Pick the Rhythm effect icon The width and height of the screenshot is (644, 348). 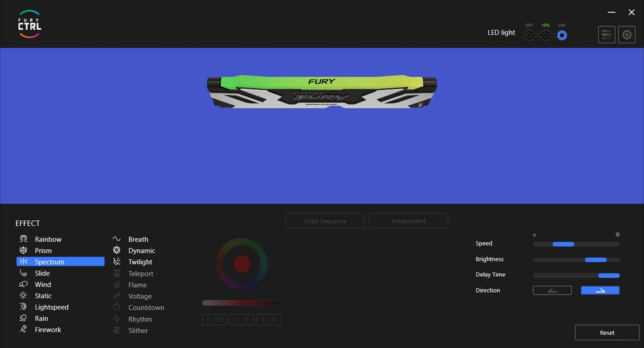tap(116, 319)
